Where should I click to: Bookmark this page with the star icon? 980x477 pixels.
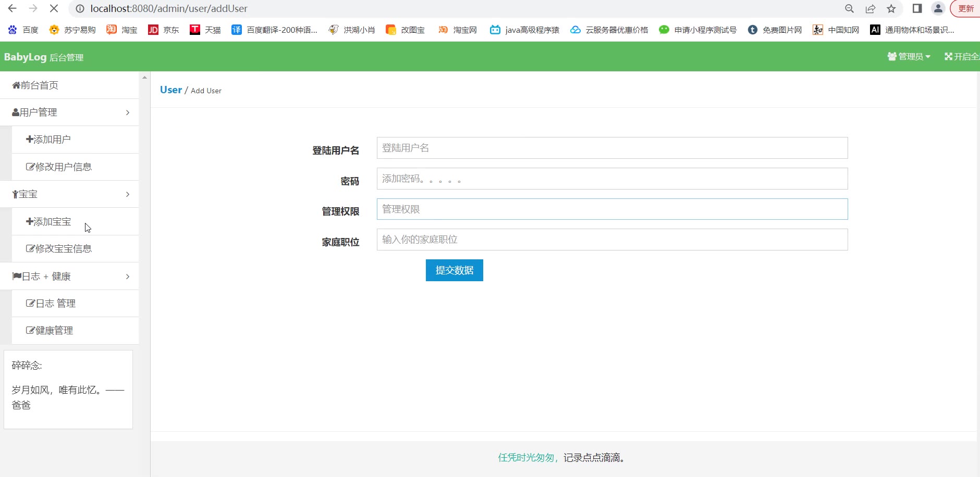click(891, 8)
